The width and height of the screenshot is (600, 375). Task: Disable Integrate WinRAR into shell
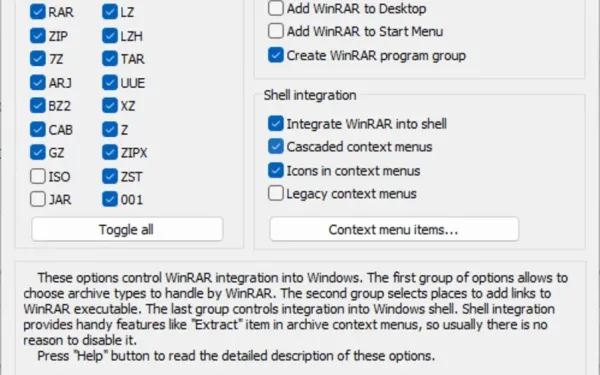[276, 124]
